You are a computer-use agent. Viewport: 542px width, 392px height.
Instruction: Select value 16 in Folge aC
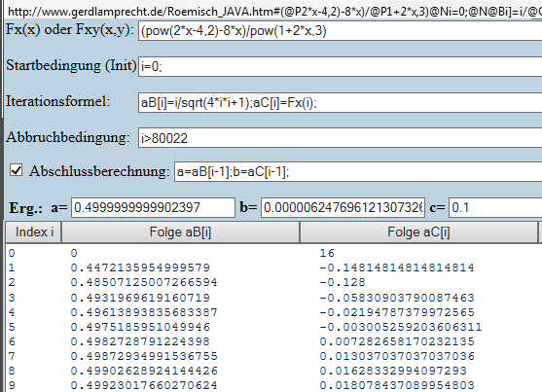coord(327,253)
